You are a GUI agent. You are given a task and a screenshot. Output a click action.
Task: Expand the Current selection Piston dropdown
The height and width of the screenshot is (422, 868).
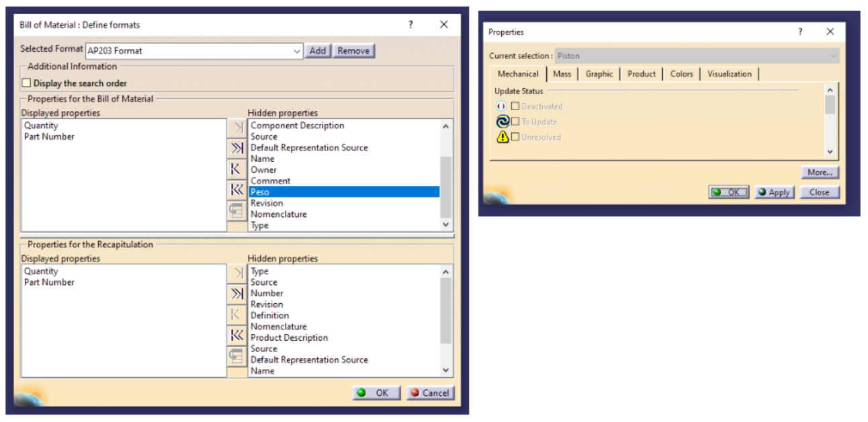[x=834, y=56]
